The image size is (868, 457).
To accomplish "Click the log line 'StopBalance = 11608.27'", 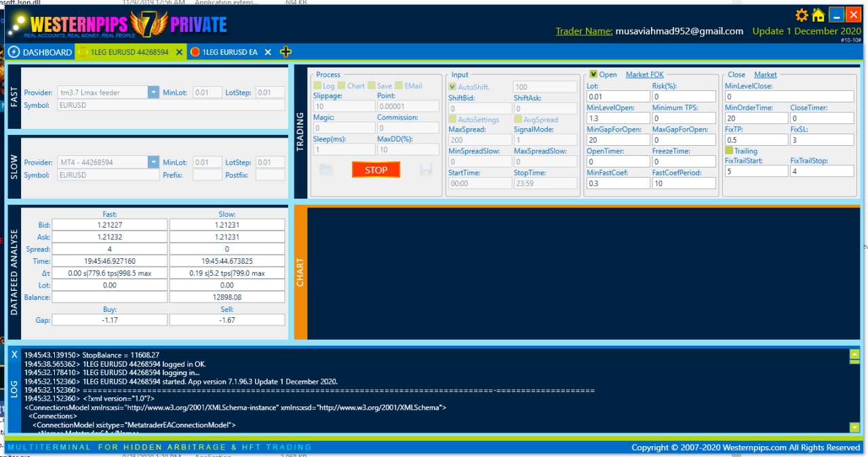I will pos(121,355).
